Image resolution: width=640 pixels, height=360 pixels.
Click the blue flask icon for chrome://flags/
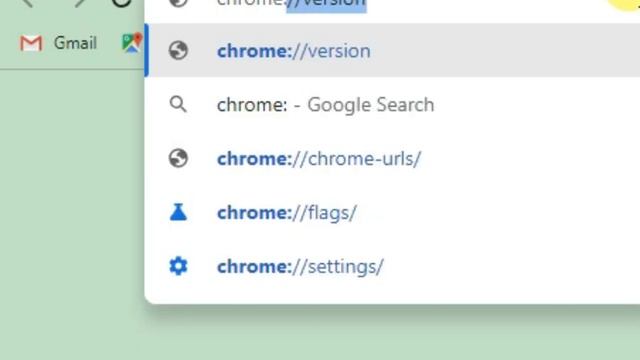point(178,212)
